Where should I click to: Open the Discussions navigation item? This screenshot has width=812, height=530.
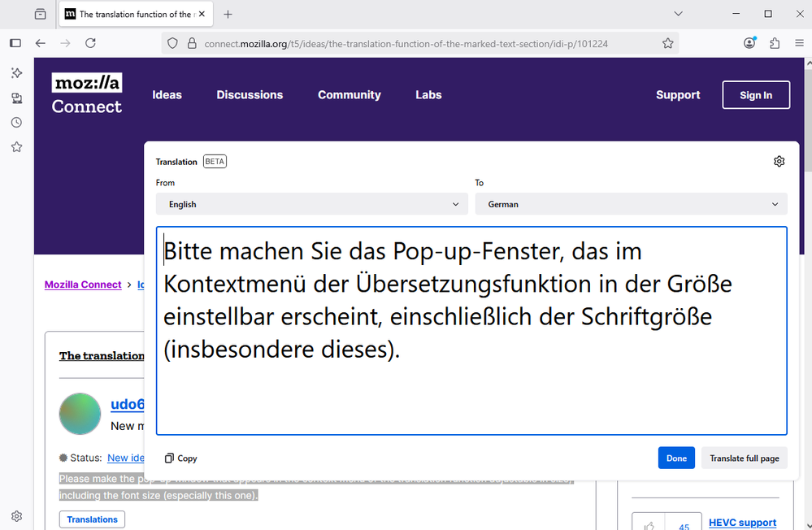[250, 95]
